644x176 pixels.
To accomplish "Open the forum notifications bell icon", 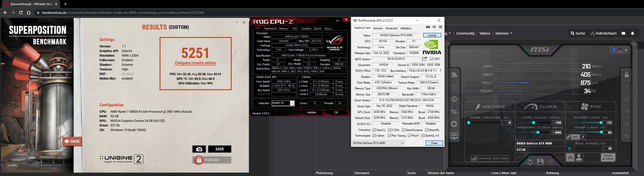I will coord(632,33).
